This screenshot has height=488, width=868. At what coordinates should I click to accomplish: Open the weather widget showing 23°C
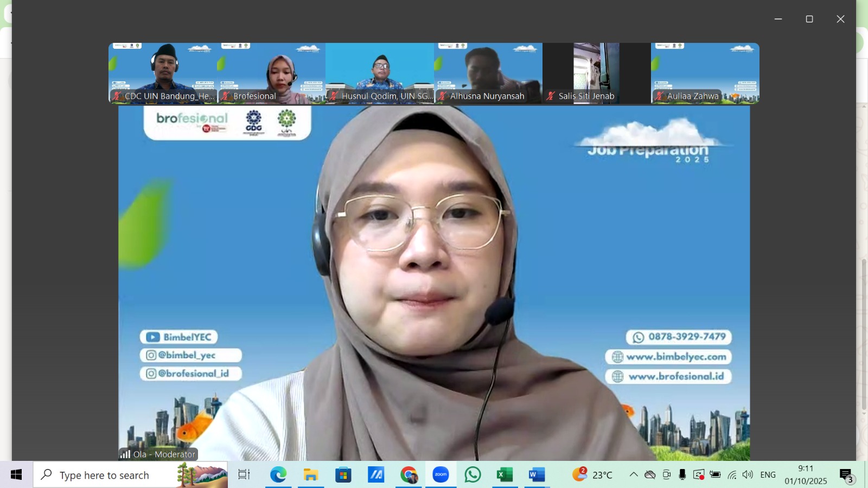click(x=592, y=475)
